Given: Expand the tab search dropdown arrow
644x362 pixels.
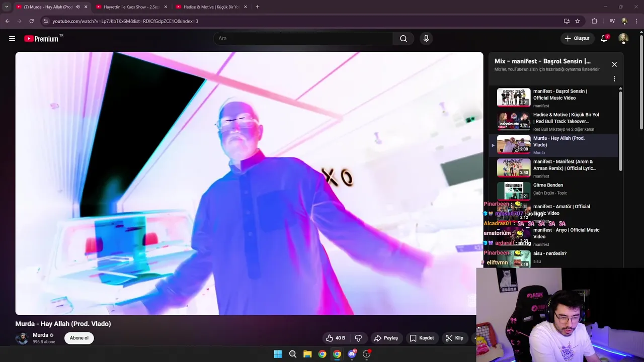Looking at the screenshot, I should pyautogui.click(x=7, y=7).
